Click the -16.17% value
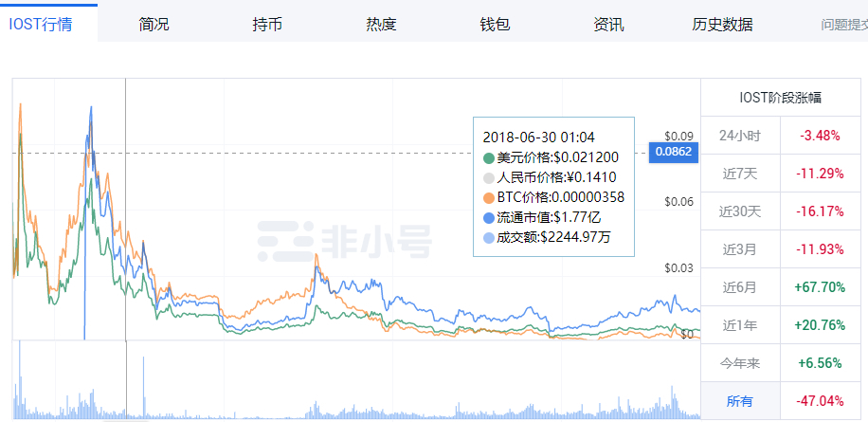The height and width of the screenshot is (422, 868). (x=821, y=211)
